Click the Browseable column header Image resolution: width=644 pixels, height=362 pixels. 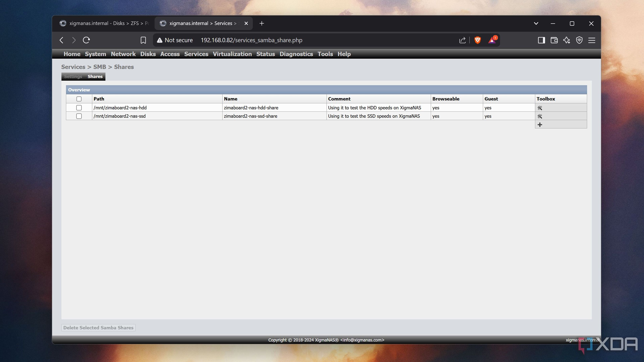coord(457,99)
